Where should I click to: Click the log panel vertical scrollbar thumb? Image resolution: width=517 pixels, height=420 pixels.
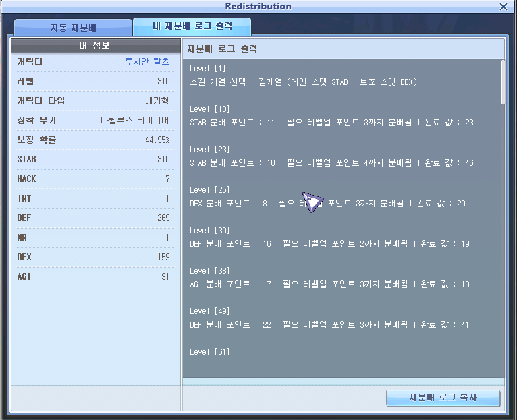pyautogui.click(x=503, y=82)
